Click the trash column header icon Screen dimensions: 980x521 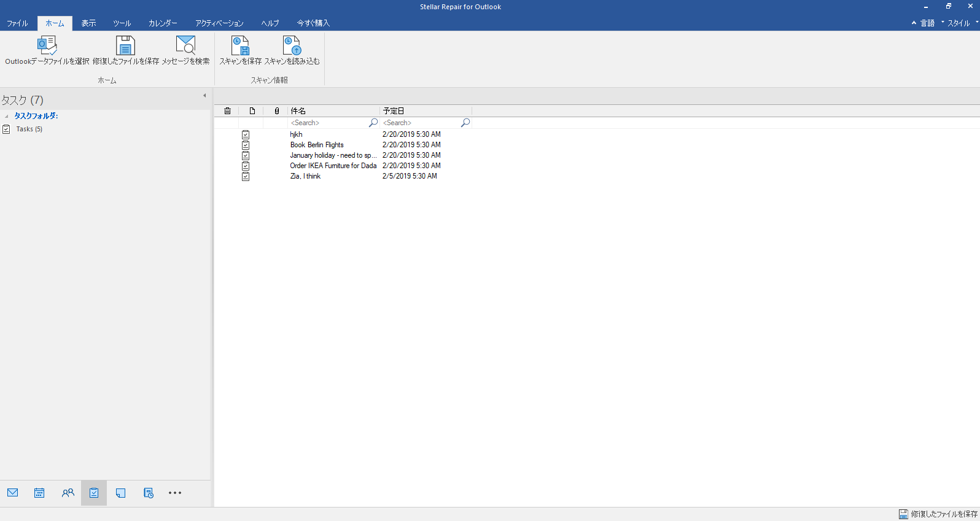click(227, 111)
